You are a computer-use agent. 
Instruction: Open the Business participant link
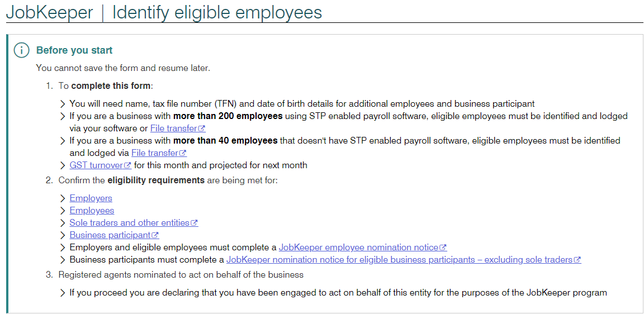(111, 235)
